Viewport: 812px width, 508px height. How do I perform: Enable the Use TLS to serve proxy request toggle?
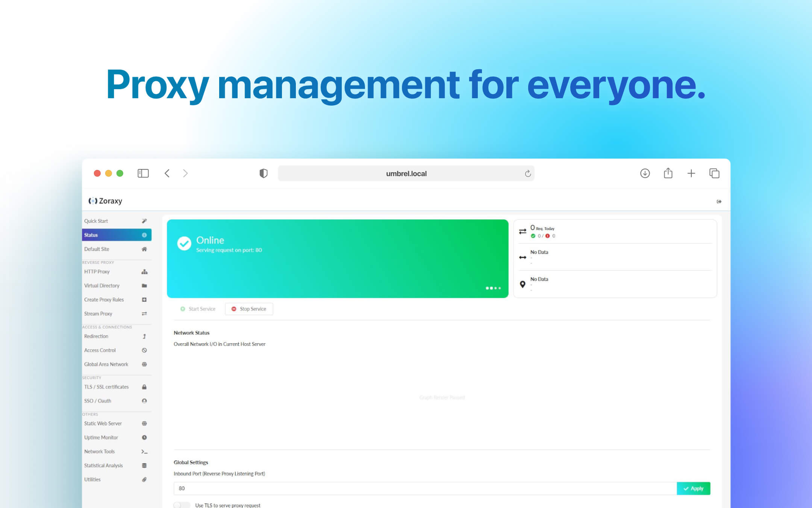tap(182, 505)
